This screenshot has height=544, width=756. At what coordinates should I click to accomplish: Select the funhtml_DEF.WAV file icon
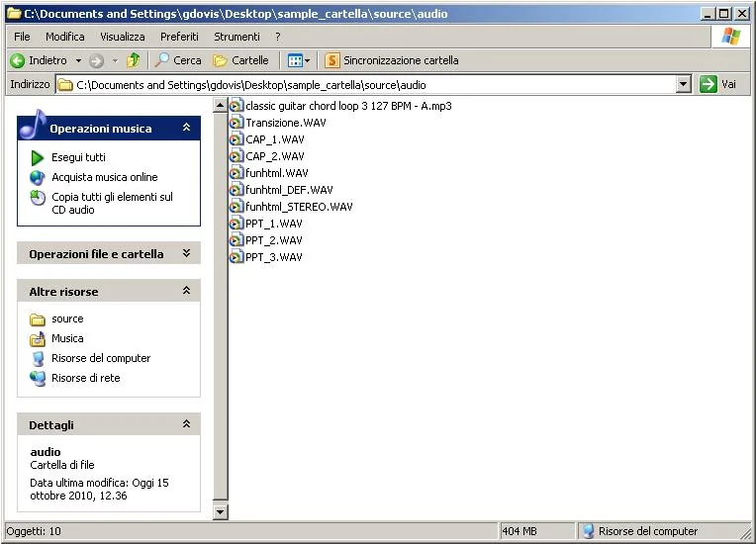pyautogui.click(x=236, y=190)
